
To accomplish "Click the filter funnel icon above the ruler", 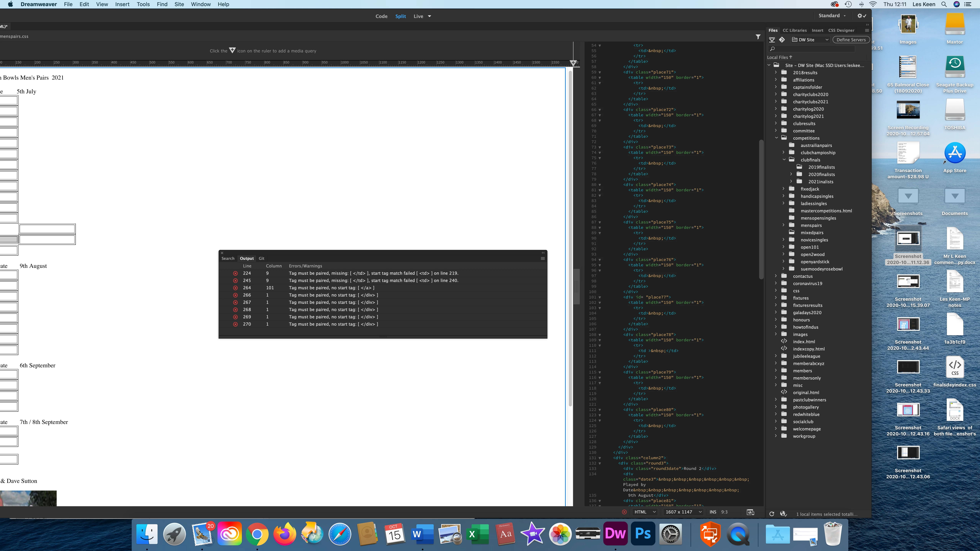I will click(758, 37).
